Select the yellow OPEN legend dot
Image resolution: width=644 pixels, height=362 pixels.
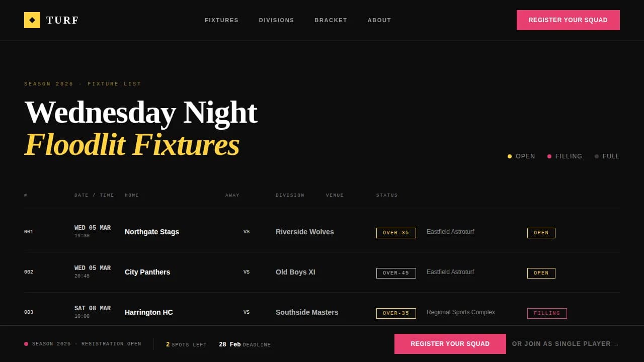[509, 156]
